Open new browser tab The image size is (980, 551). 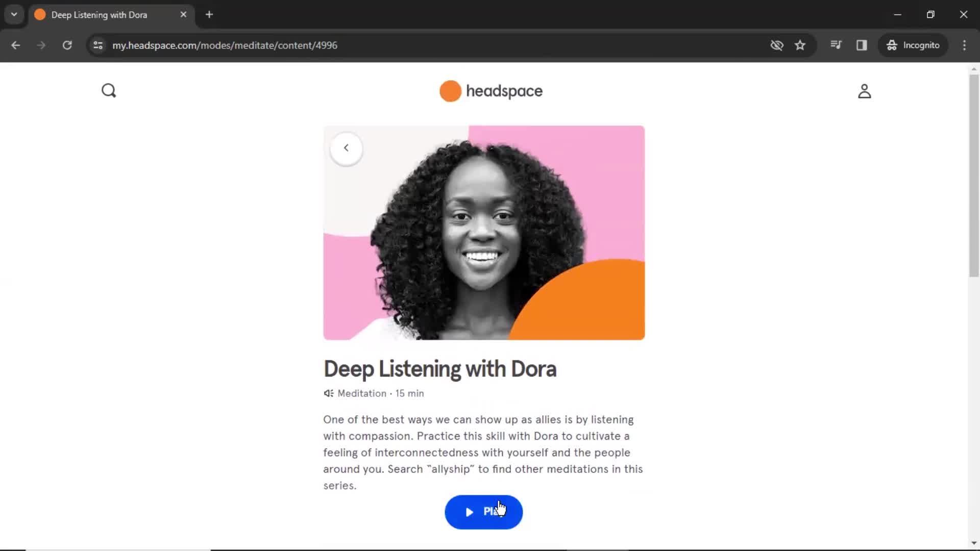209,15
